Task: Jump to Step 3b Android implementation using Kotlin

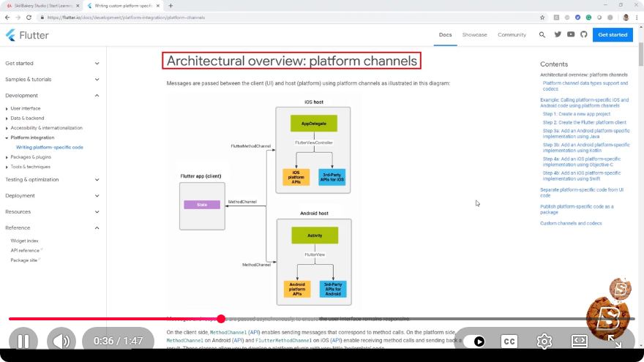Action: tap(586, 148)
